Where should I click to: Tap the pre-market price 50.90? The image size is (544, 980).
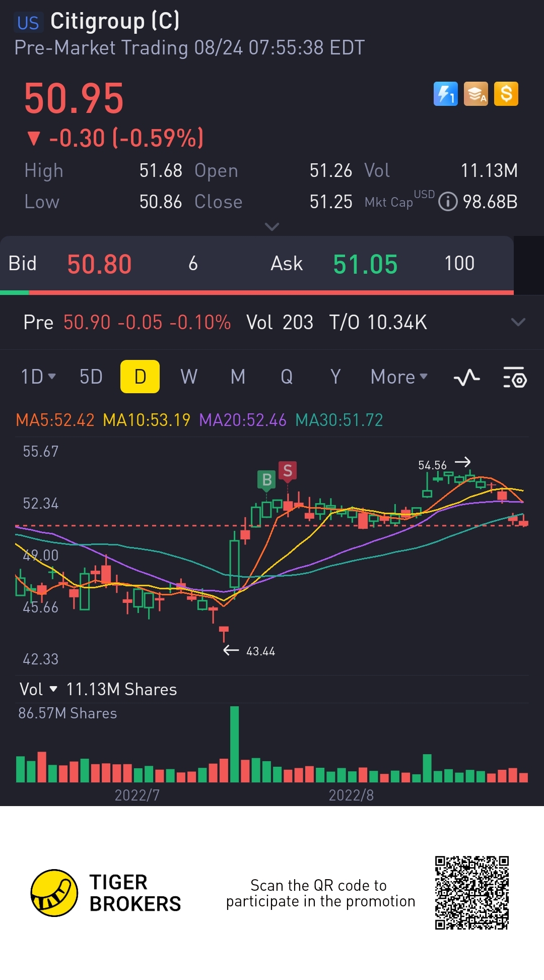point(87,322)
